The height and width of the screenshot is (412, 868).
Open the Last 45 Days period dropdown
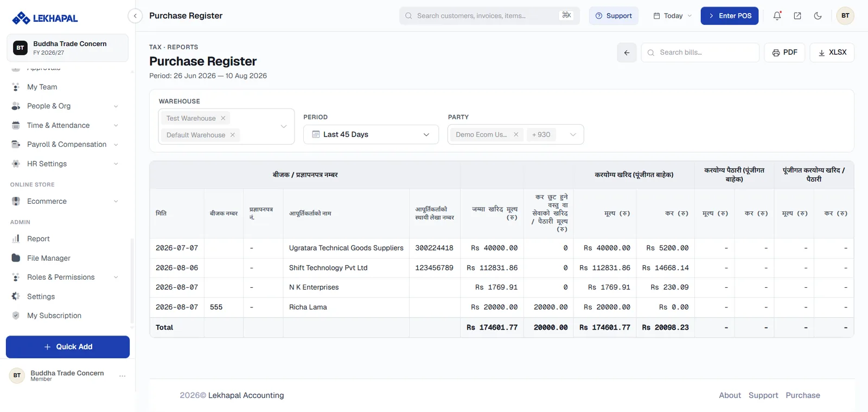point(371,134)
